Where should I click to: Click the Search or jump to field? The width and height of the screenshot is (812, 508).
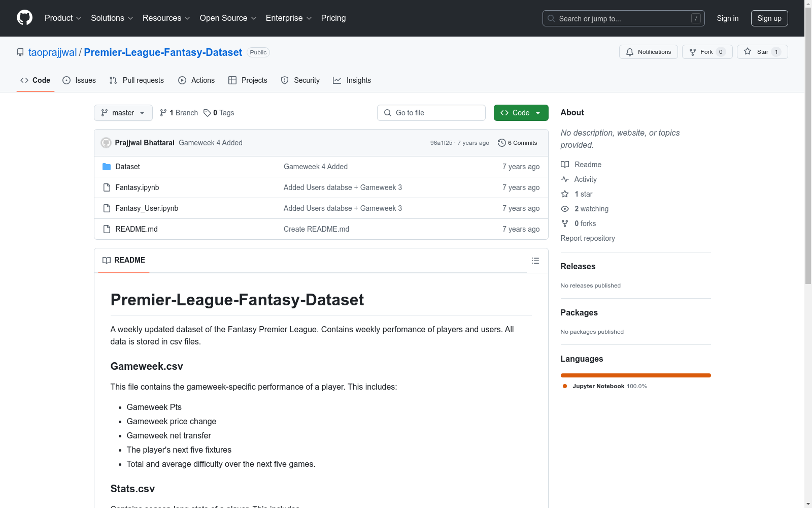(624, 18)
